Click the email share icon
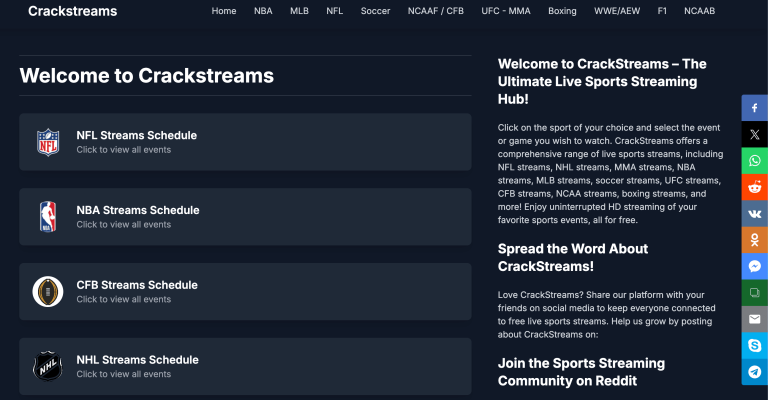 click(x=754, y=319)
